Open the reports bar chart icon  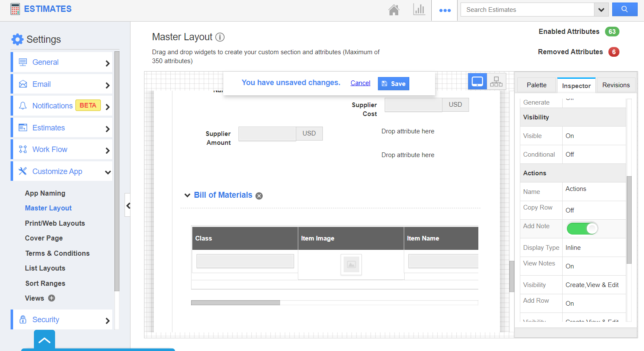point(419,10)
